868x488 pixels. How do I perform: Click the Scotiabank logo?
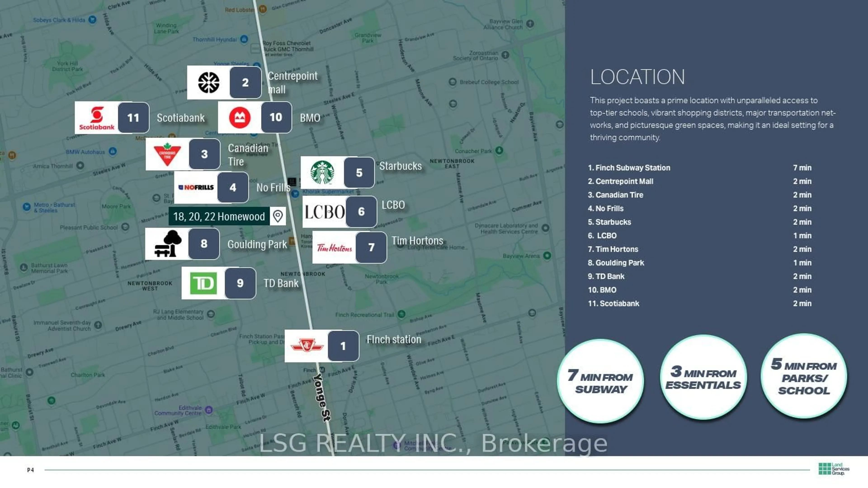pyautogui.click(x=97, y=118)
